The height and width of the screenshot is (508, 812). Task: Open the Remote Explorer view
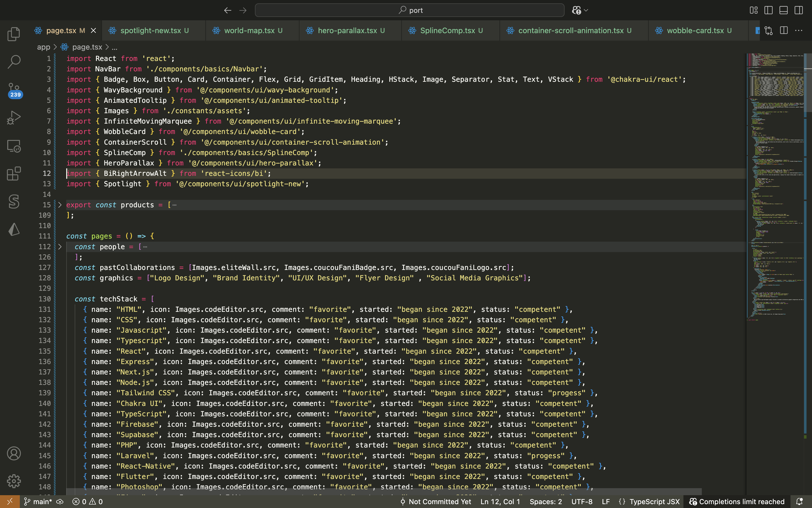click(x=14, y=146)
